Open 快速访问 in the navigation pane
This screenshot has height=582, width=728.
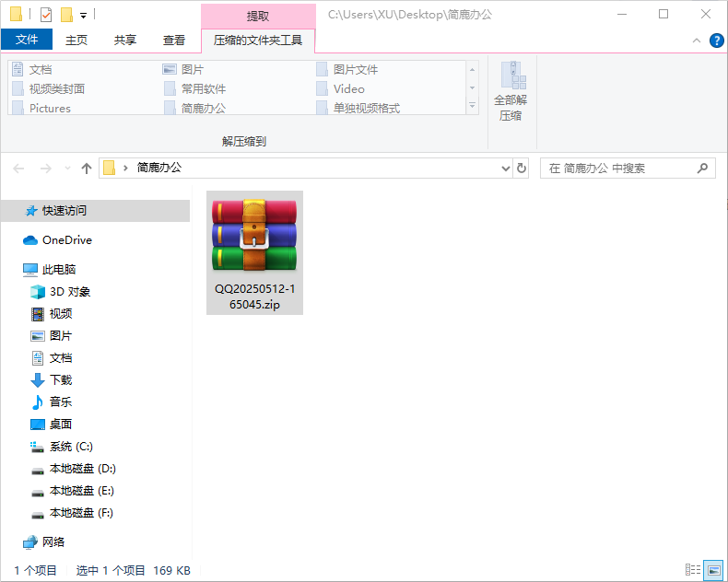[95, 211]
